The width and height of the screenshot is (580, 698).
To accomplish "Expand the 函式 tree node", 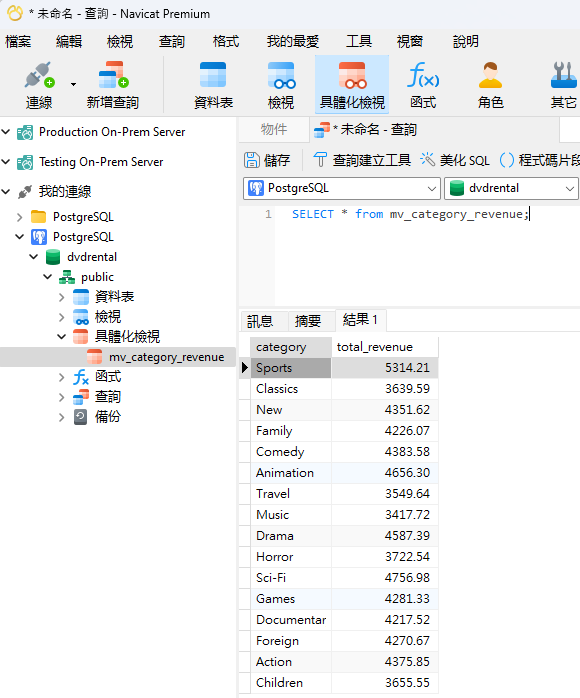I will point(62,377).
